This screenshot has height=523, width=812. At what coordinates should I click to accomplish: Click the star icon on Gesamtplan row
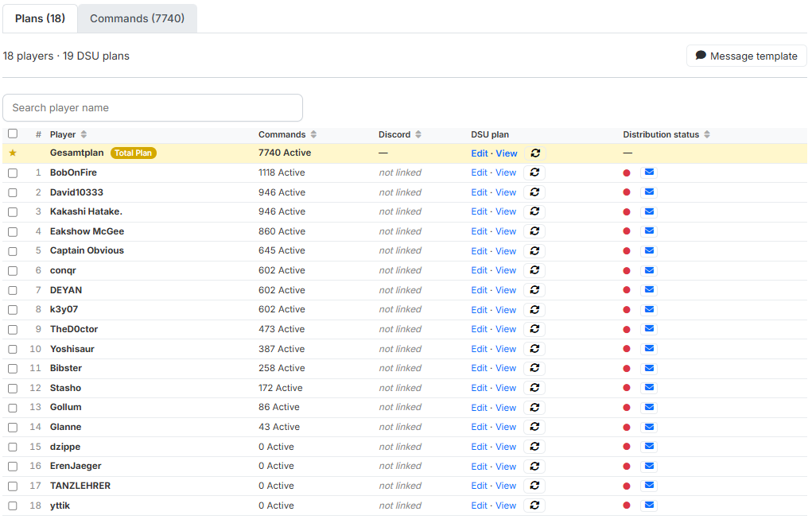tap(13, 153)
